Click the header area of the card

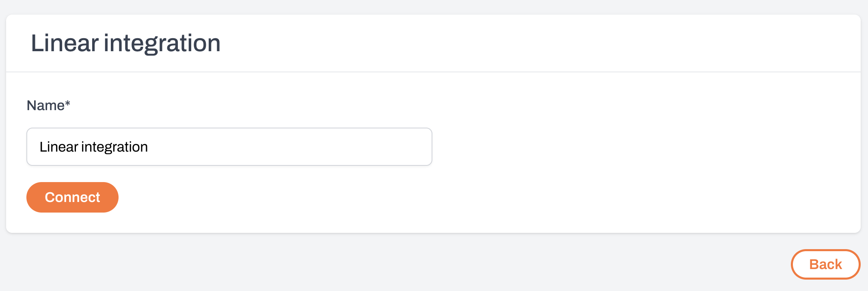pos(434,42)
